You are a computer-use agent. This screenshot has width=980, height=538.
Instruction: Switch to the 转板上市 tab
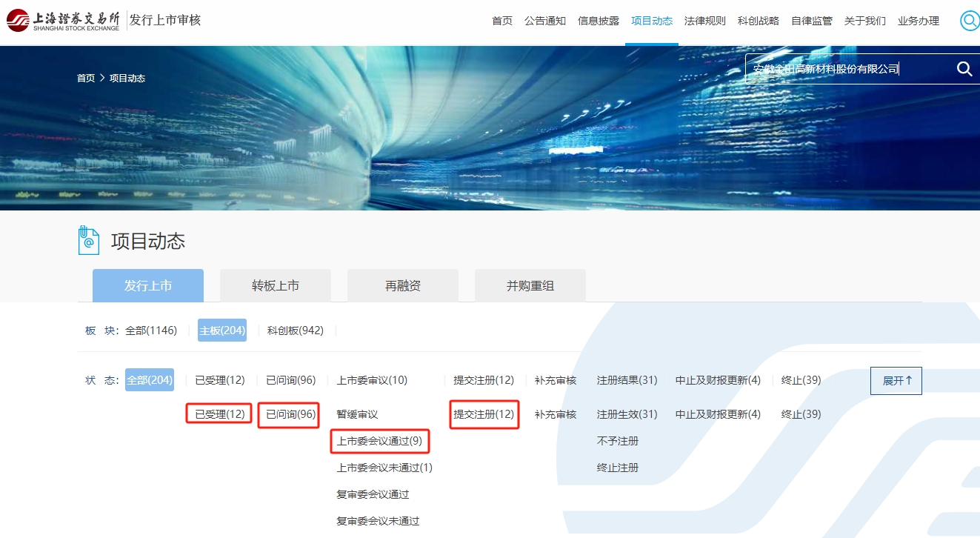click(276, 285)
